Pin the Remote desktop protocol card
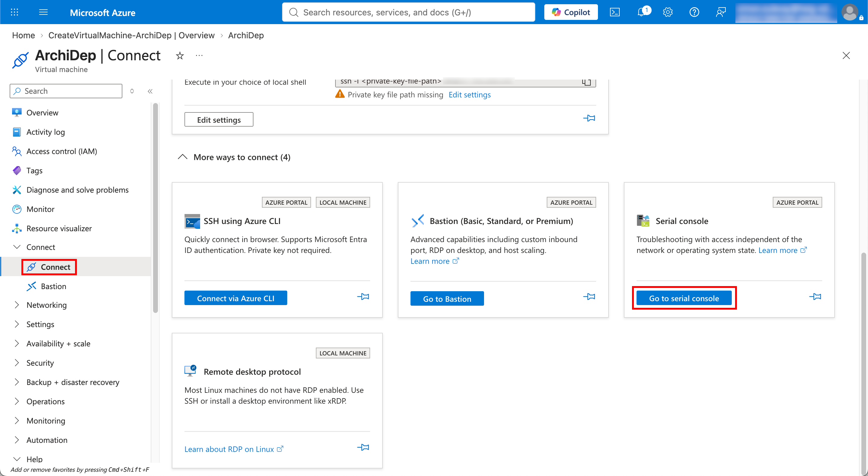 tap(363, 447)
